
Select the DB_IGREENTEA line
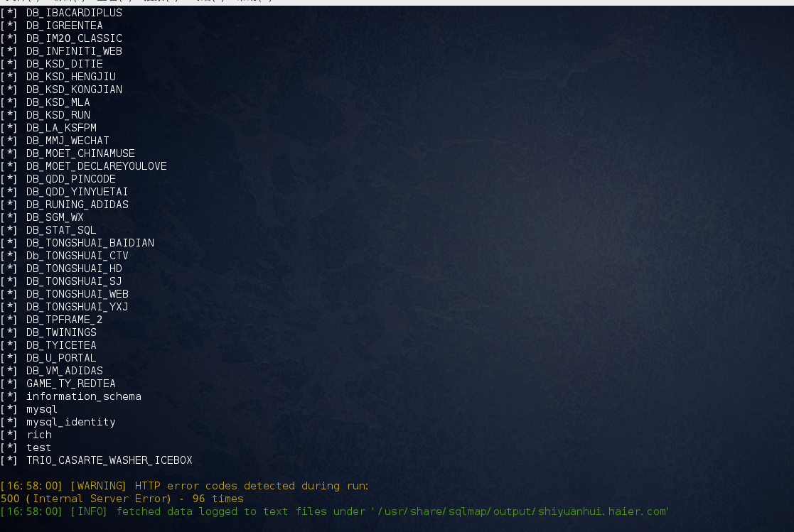click(x=64, y=26)
